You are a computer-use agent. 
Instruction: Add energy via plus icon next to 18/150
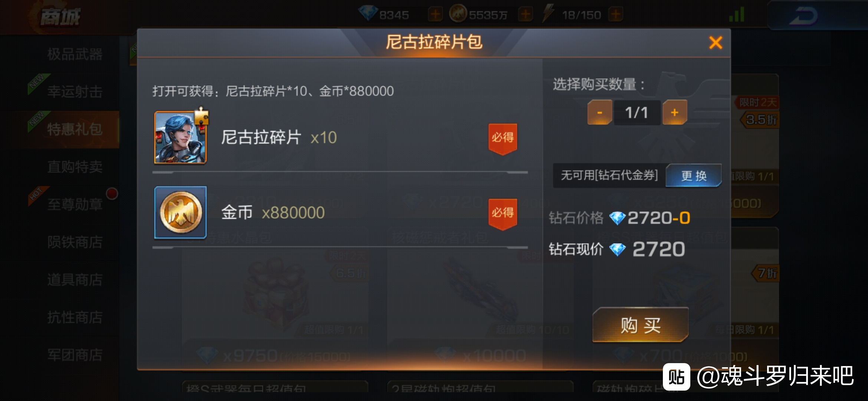tap(615, 15)
